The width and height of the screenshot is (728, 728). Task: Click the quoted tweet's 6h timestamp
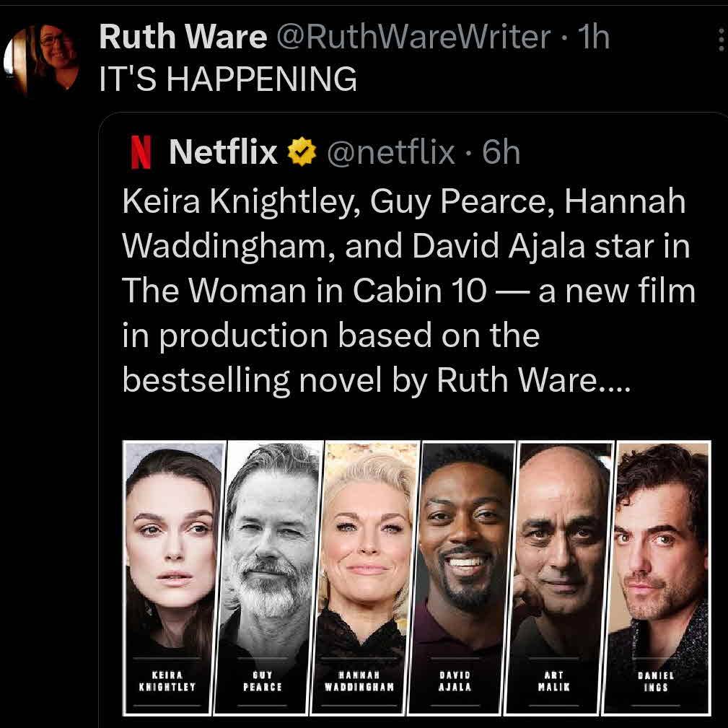pyautogui.click(x=501, y=152)
